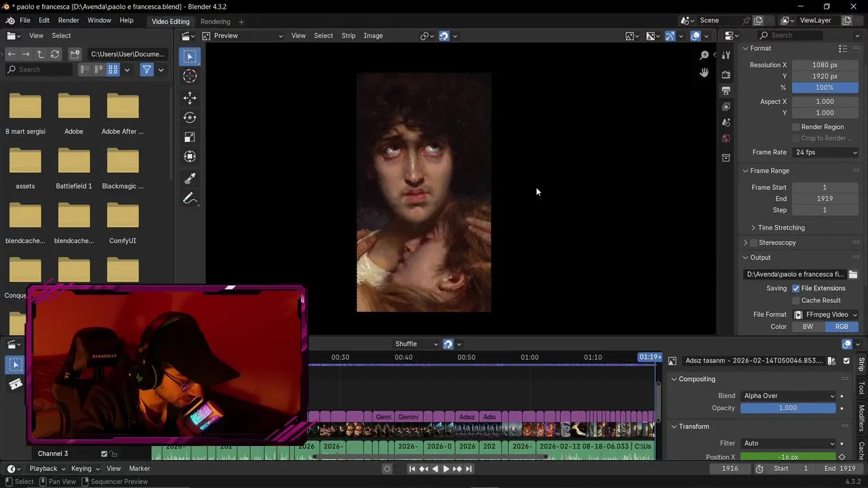Toggle snapping in sequencer header

pyautogui.click(x=448, y=344)
